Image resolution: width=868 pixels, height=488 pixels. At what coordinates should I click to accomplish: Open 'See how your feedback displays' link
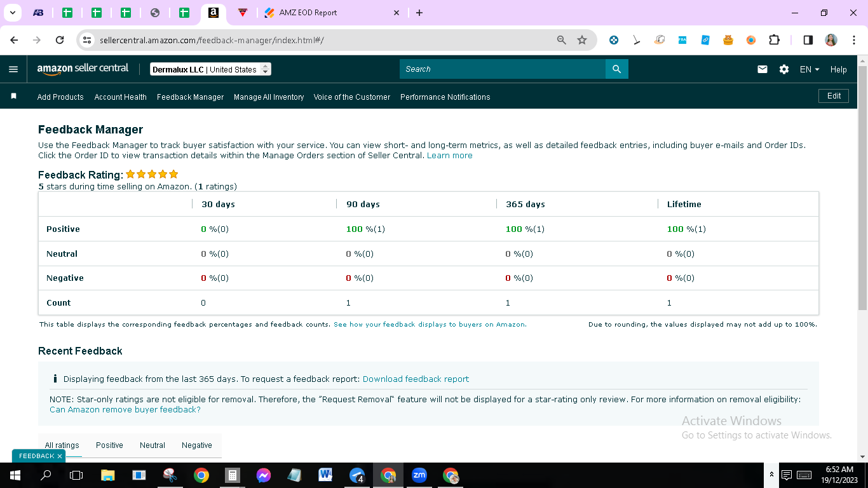coord(430,325)
